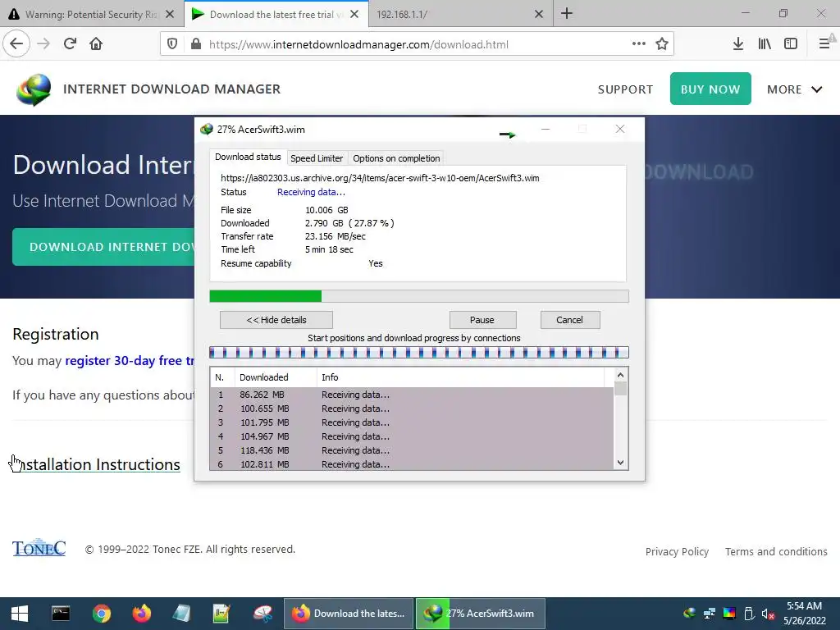
Task: Click the forward navigation arrow
Action: (x=43, y=43)
